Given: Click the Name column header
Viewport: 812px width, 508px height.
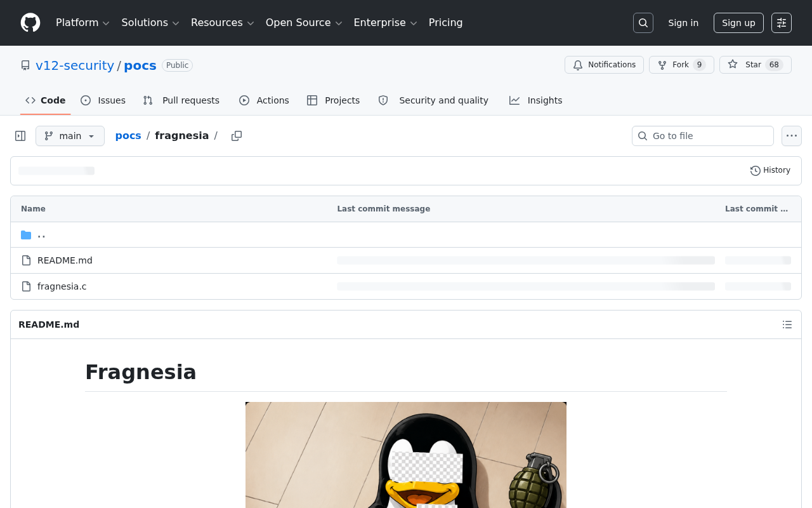Looking at the screenshot, I should [33, 209].
